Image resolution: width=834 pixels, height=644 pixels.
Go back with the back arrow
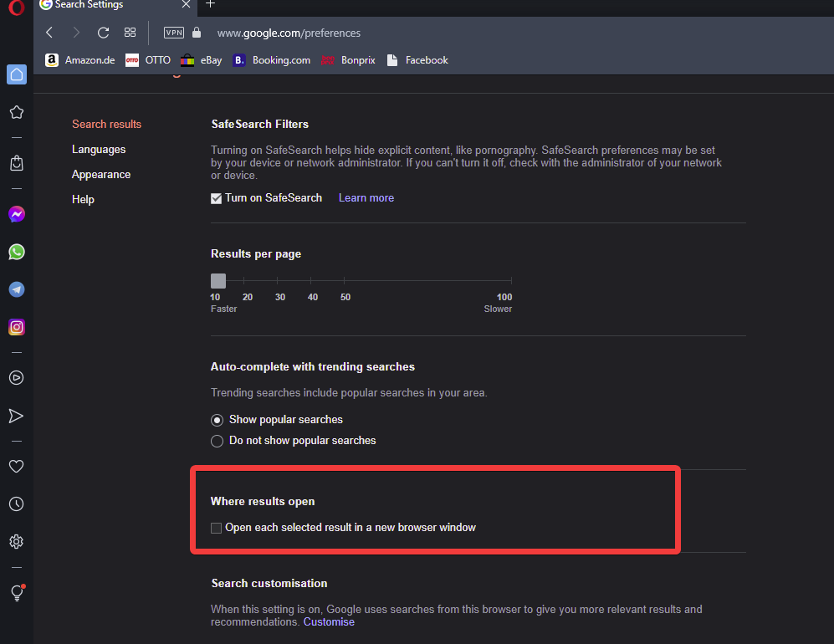click(49, 33)
